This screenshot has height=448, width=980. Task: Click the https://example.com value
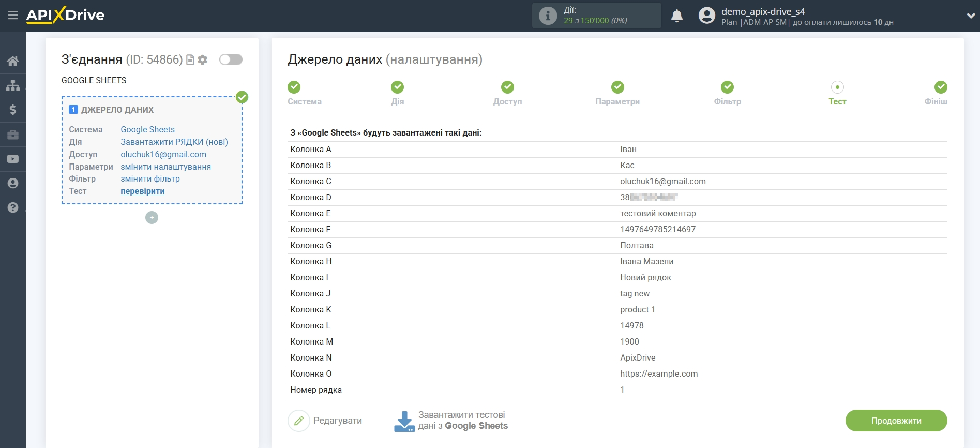(x=659, y=374)
